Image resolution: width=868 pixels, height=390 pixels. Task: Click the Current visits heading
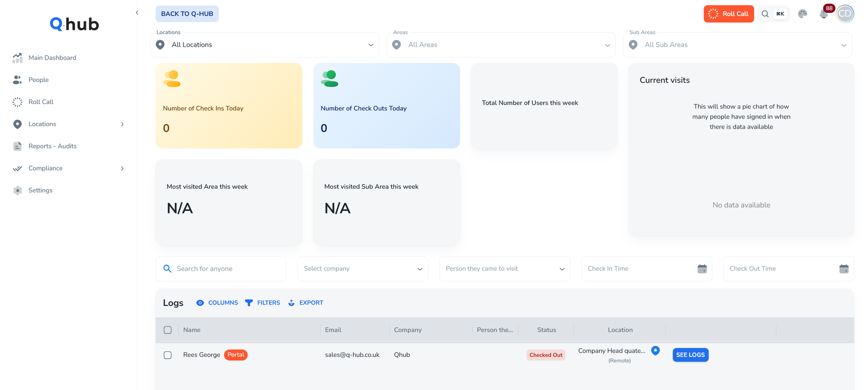click(665, 80)
